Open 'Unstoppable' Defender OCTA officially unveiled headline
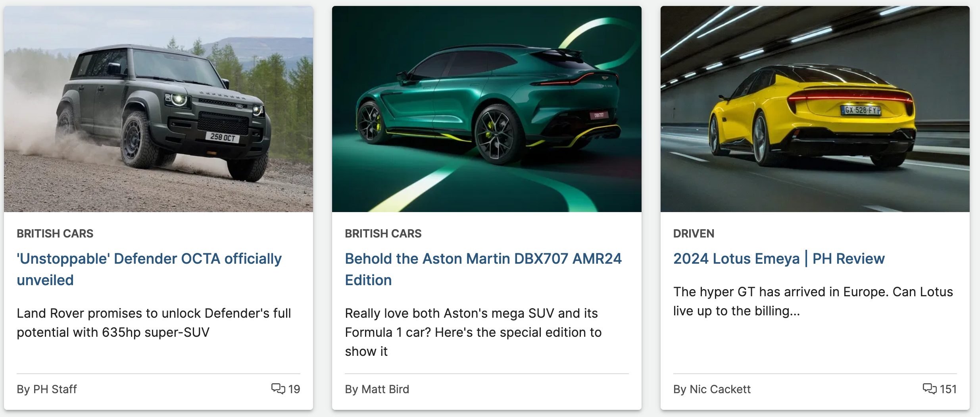Image resolution: width=980 pixels, height=417 pixels. [x=149, y=269]
